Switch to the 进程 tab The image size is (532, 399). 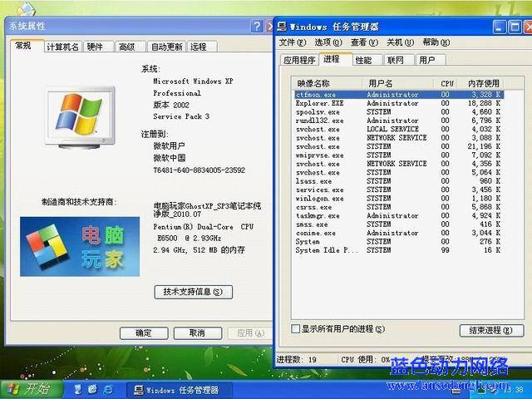click(x=336, y=59)
